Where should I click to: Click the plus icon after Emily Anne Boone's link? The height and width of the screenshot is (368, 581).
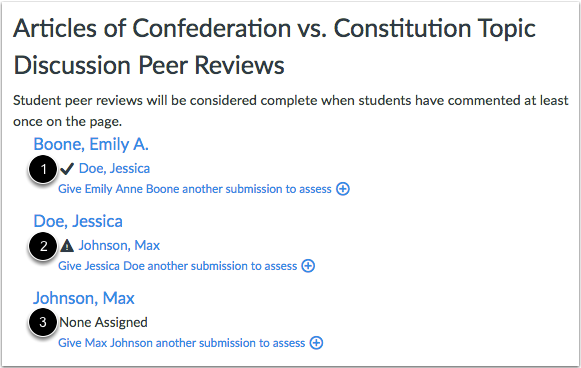click(x=343, y=189)
